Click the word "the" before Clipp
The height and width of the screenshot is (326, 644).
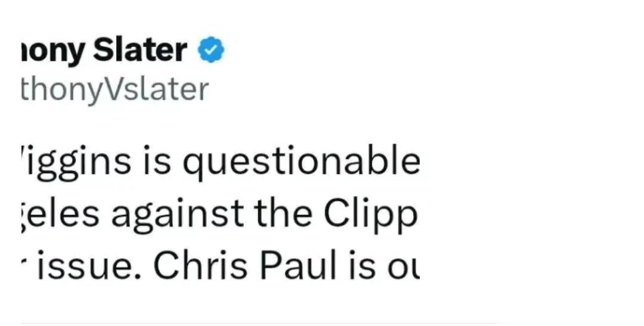(x=283, y=214)
